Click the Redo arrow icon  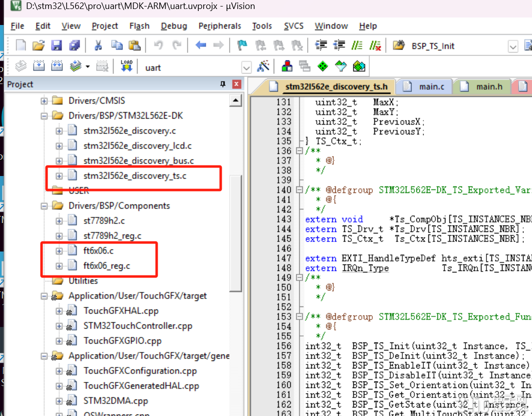pos(177,45)
